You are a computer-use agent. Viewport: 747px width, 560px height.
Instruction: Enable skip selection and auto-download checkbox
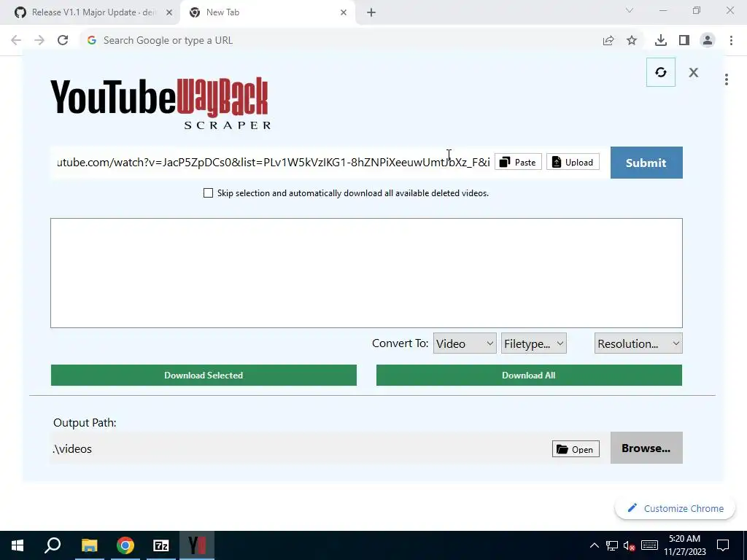tap(208, 192)
